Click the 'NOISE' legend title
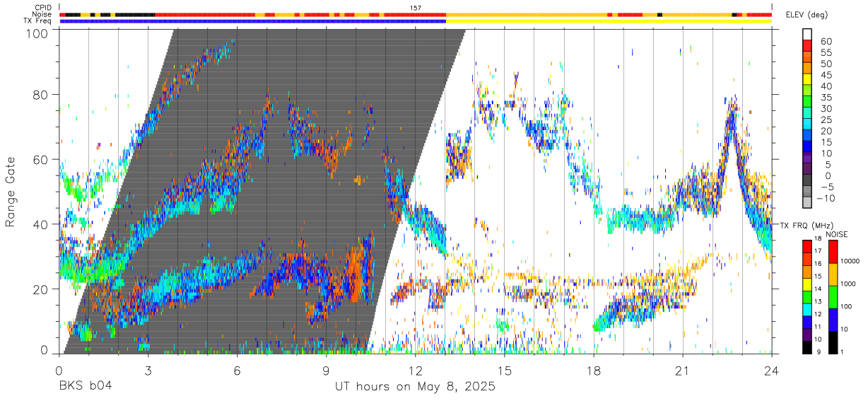The width and height of the screenshot is (868, 401). click(x=838, y=234)
